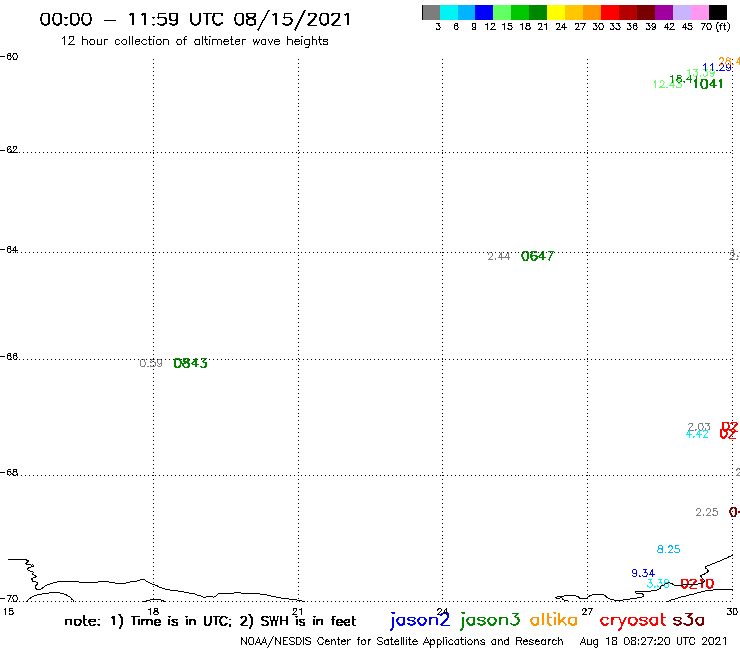Image resolution: width=740 pixels, height=650 pixels.
Task: Click the maroon swatch before the 39 label
Action: click(646, 12)
